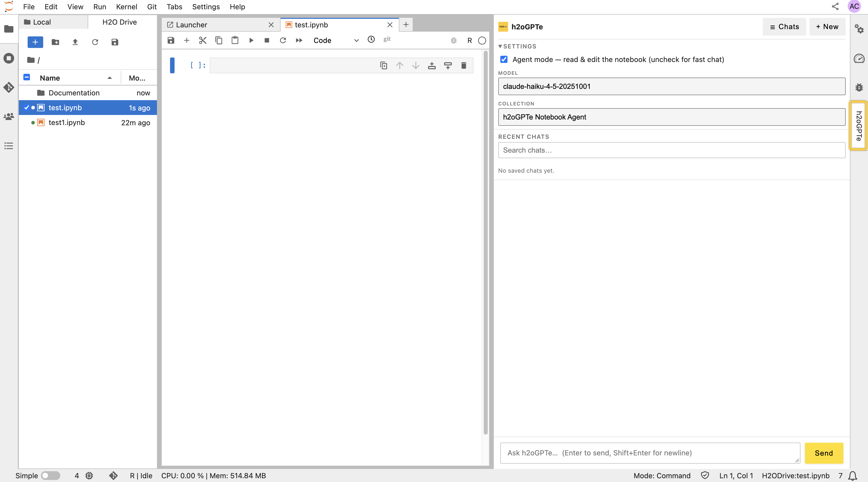Cut the selected cell with scissors icon
This screenshot has width=868, height=482.
tap(202, 40)
